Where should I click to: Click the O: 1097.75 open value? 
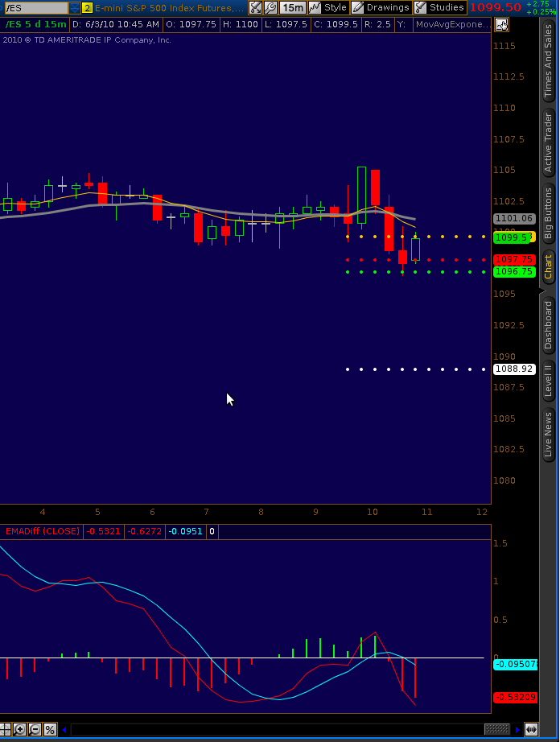191,24
